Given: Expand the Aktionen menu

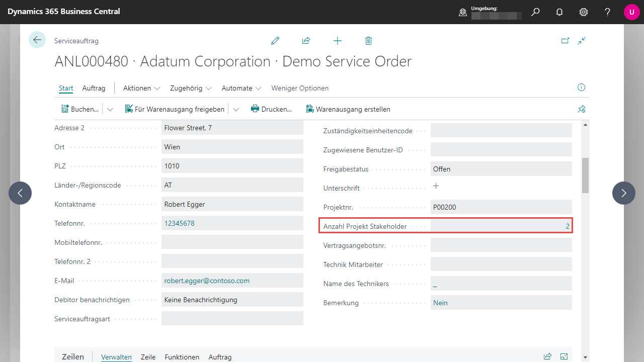Looking at the screenshot, I should (x=141, y=88).
